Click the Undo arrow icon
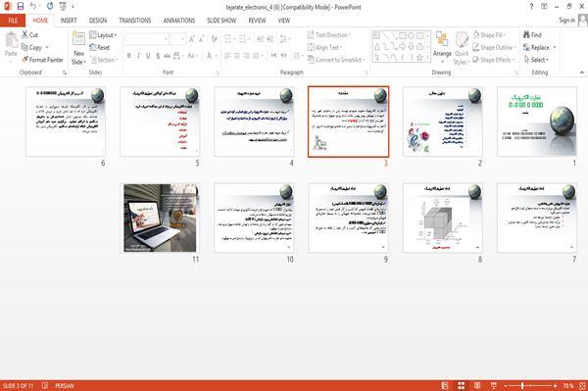Image resolution: width=588 pixels, height=391 pixels. point(33,7)
